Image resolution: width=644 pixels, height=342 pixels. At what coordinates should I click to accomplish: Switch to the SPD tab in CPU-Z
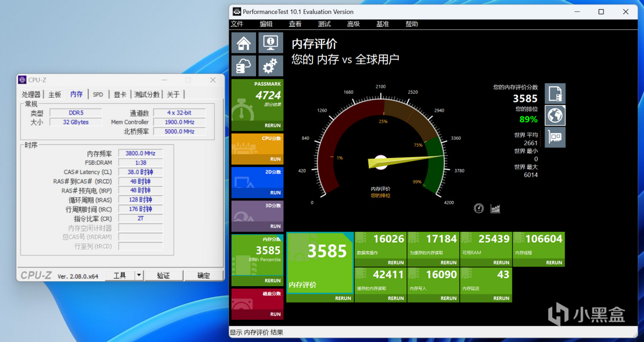click(98, 94)
